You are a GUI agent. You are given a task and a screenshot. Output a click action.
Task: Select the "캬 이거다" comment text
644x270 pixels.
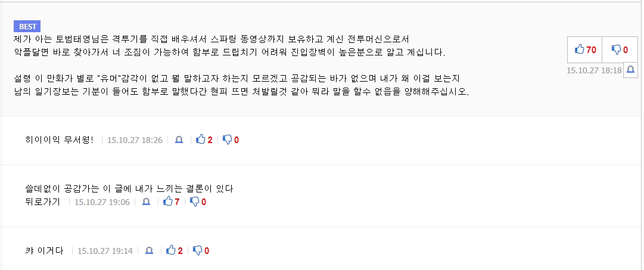[44, 251]
